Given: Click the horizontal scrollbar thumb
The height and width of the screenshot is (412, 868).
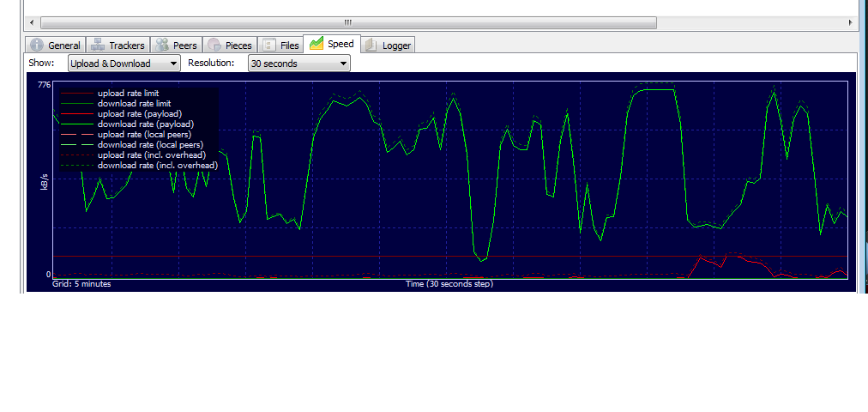Looking at the screenshot, I should [x=348, y=22].
